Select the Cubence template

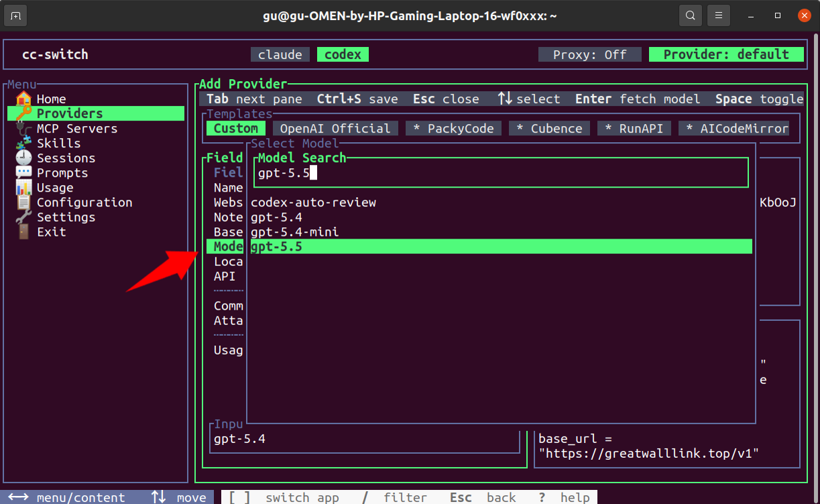click(549, 129)
